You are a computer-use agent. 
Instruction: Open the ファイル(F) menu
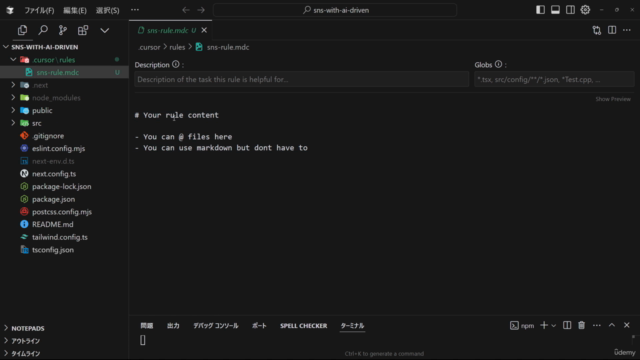39,10
